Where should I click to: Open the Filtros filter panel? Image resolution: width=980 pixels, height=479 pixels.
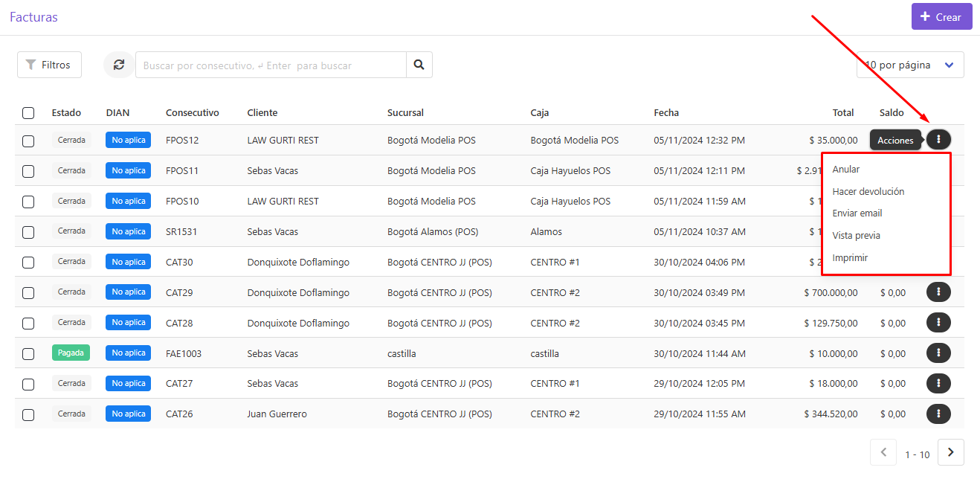(49, 65)
